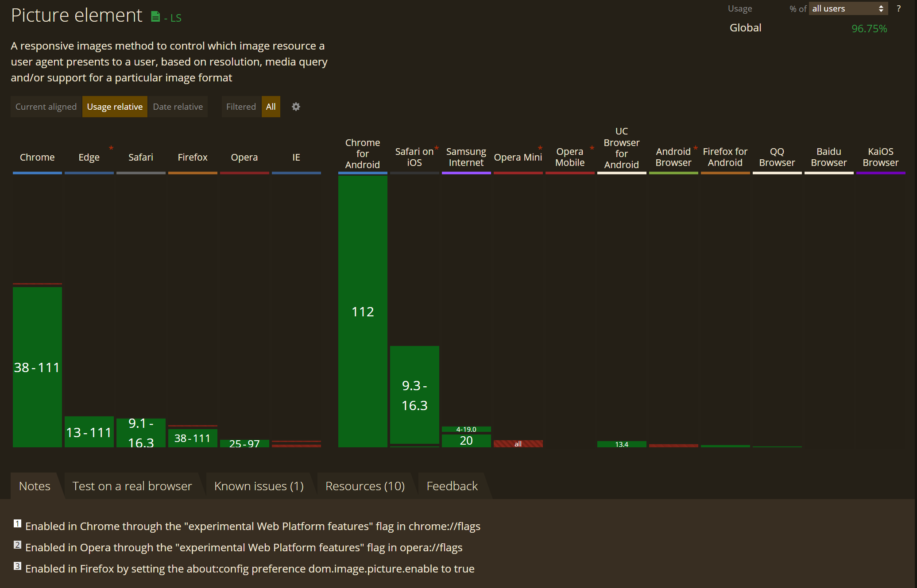
Task: Show All browsers option
Action: [x=271, y=107]
